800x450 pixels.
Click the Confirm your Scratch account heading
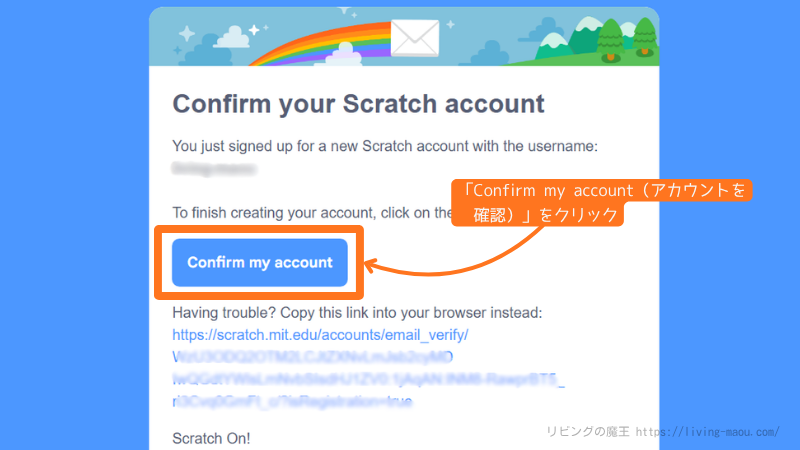[x=358, y=104]
